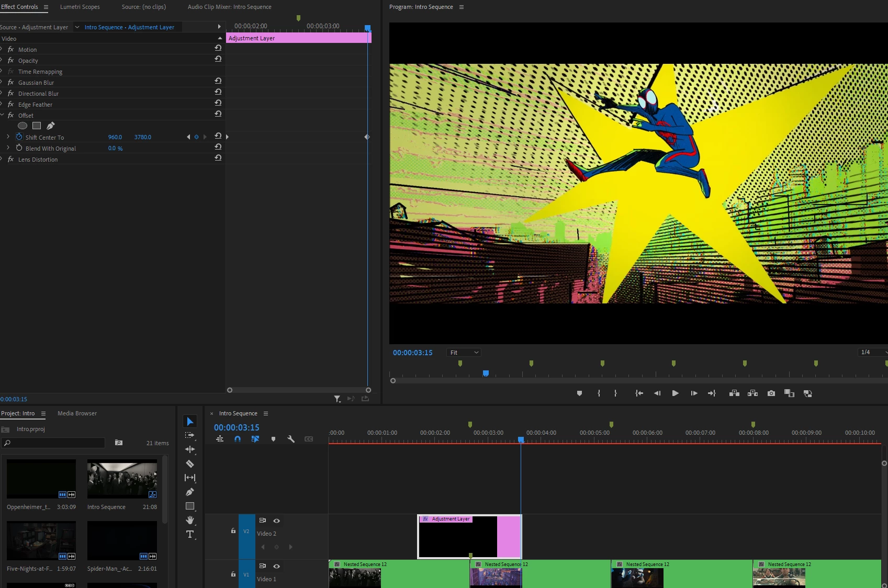Screen dimensions: 888x588
Task: Click the filter properties funnel icon
Action: [338, 399]
